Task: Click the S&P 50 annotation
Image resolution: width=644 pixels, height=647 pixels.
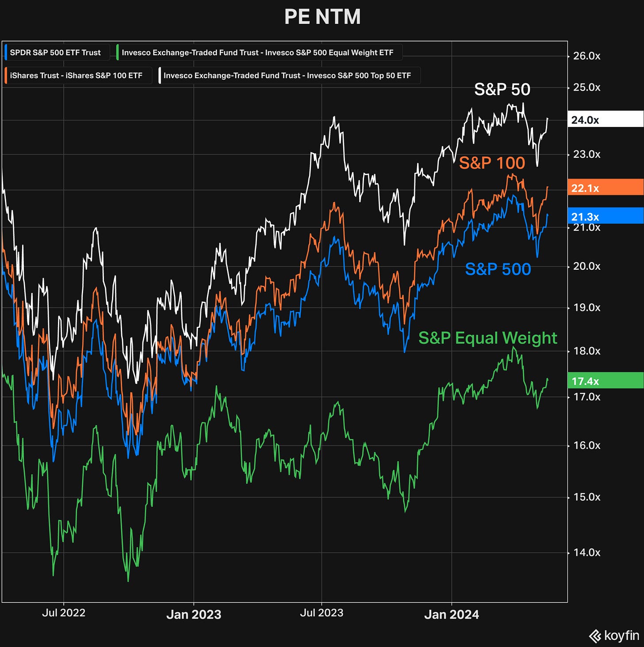Action: coord(502,89)
